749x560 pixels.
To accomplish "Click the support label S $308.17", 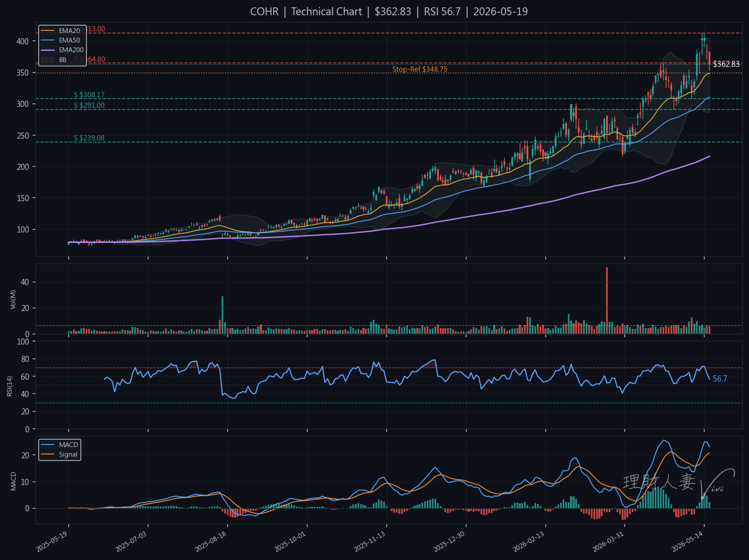I will click(89, 95).
